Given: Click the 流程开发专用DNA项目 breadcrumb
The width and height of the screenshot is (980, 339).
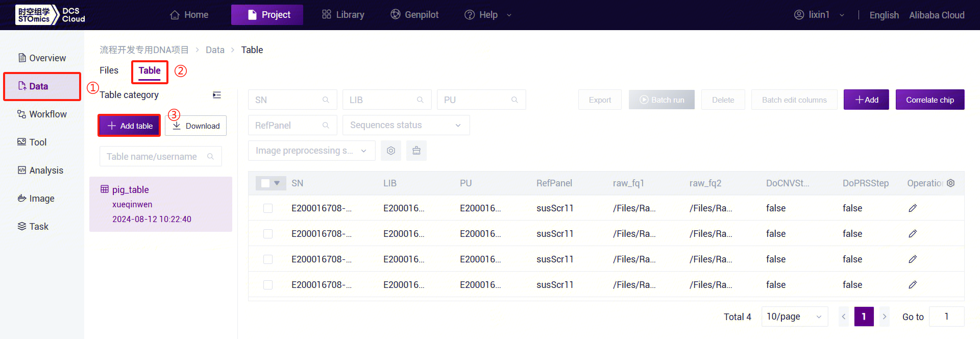Looking at the screenshot, I should tap(144, 50).
